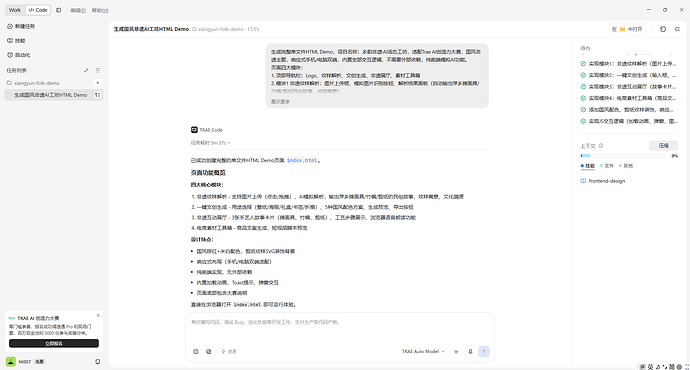This screenshot has width=690, height=370.
Task: Click the todo item 实现JS交互逻辑
Action: [x=629, y=121]
